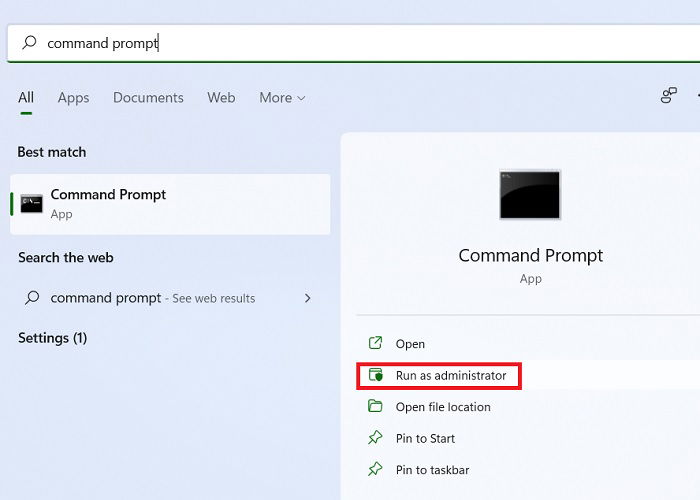Click the web search magnifier icon
The image size is (700, 500).
[x=32, y=297]
